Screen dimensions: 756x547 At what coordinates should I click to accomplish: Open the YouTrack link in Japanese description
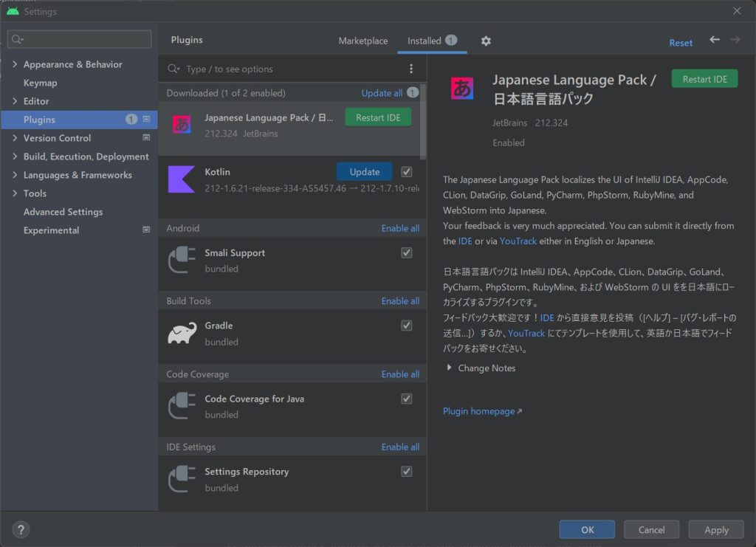526,333
